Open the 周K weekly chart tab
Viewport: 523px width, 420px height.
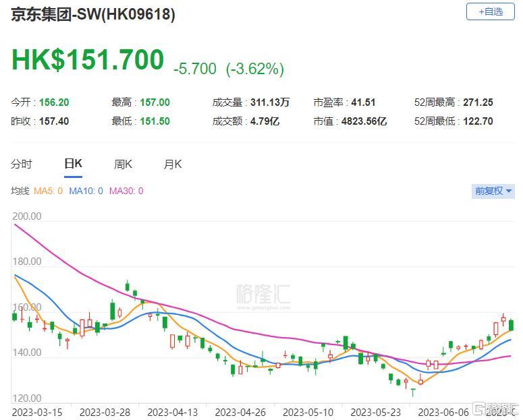point(123,164)
